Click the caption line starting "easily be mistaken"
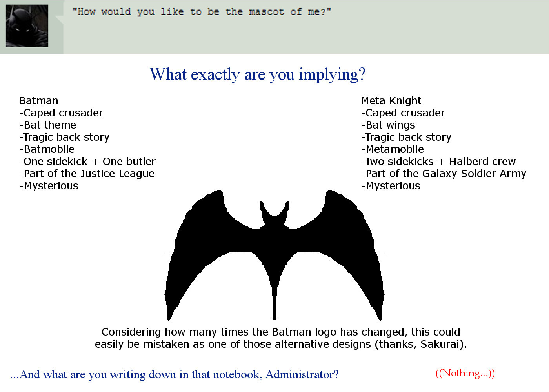The image size is (549, 392). coord(281,344)
